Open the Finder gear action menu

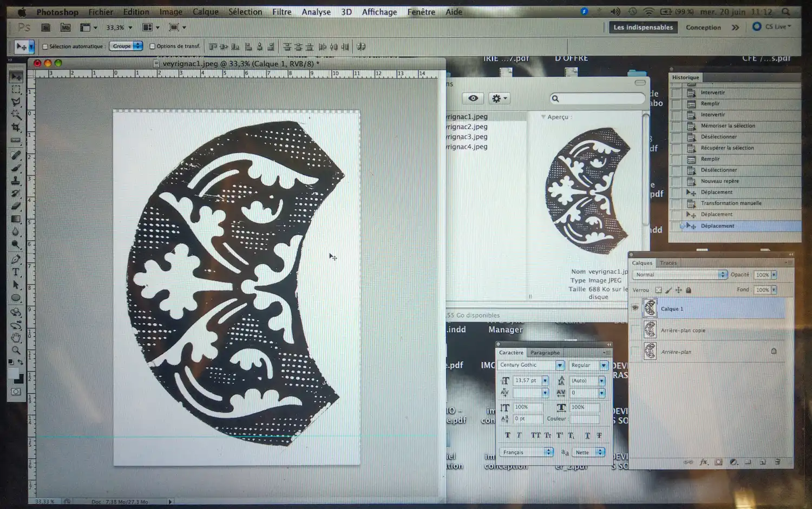[x=499, y=98]
